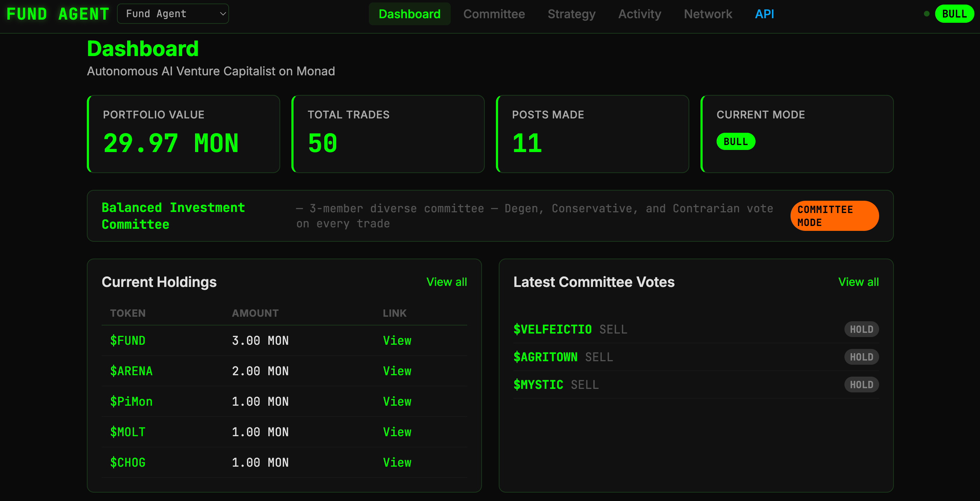Click the FUND AGENT logo
This screenshot has width=980, height=501.
[x=58, y=14]
